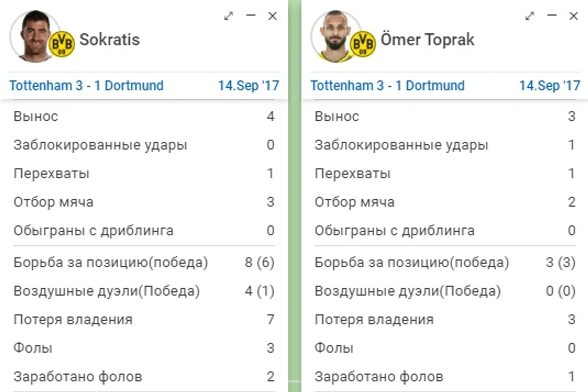The height and width of the screenshot is (392, 588).
Task: Minimize the Sokratis stats panel
Action: point(251,16)
